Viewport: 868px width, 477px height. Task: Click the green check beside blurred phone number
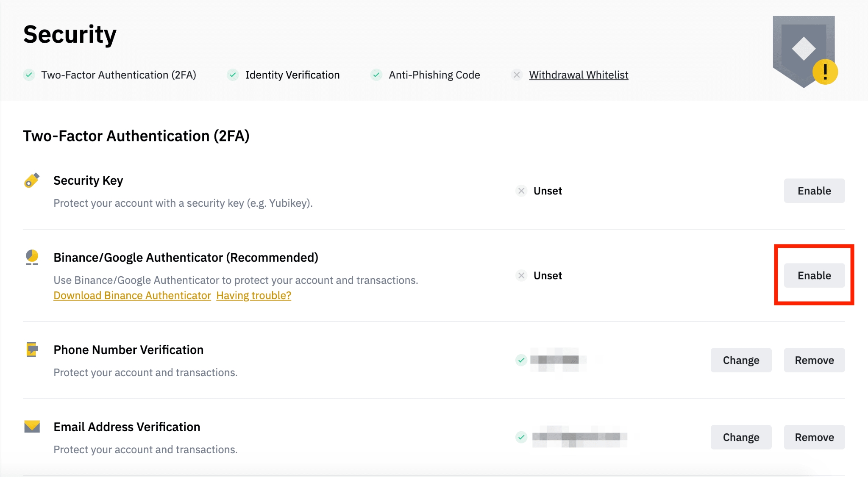click(521, 360)
